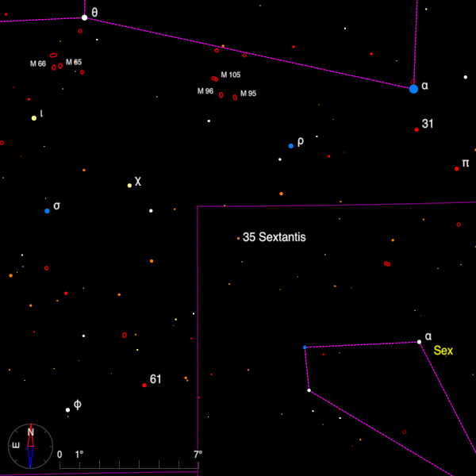Viewport: 476px width, 476px height.
Task: Click the orange dot of 35 Sextantis
Action: [238, 239]
